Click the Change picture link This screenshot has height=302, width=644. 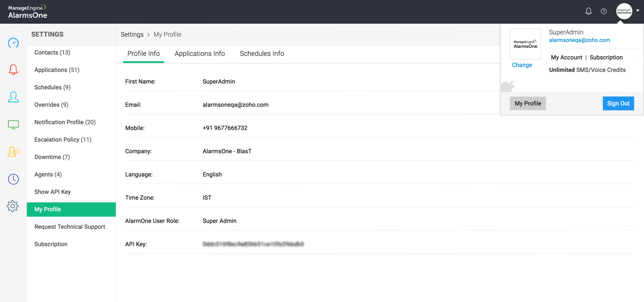[522, 65]
